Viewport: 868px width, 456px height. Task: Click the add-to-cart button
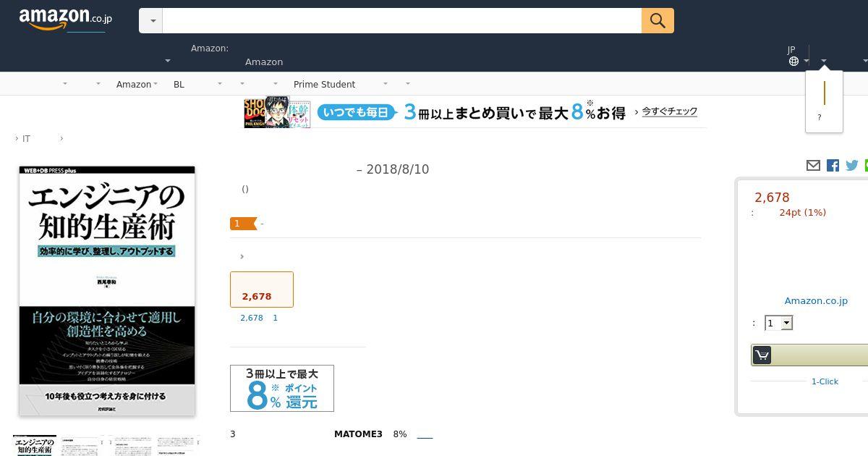(809, 355)
